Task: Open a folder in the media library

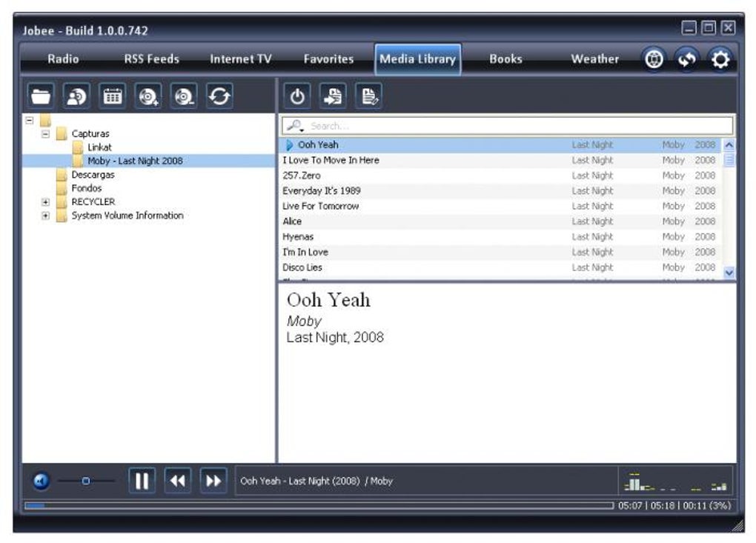Action: pos(41,95)
